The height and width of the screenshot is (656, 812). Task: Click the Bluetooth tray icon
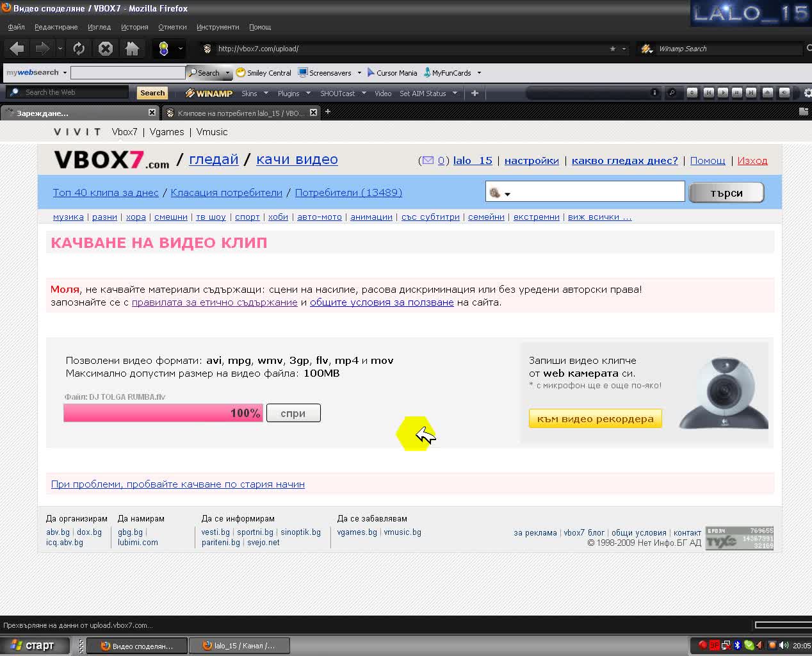[737, 645]
